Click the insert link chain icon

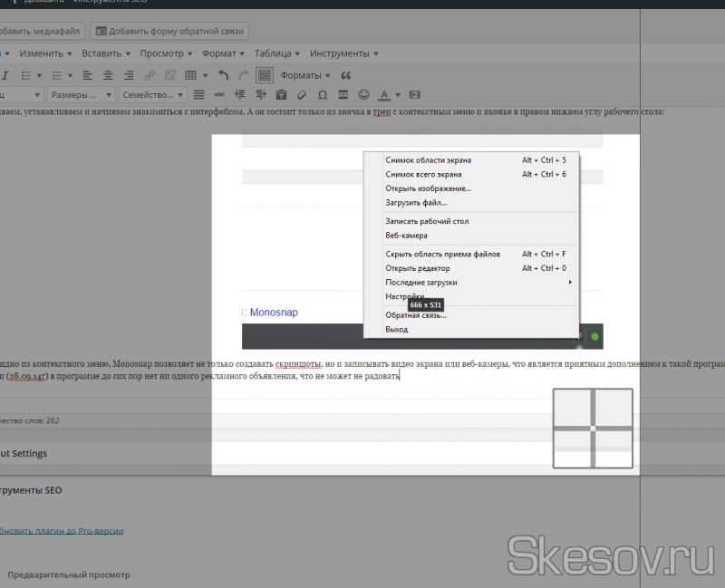(150, 75)
